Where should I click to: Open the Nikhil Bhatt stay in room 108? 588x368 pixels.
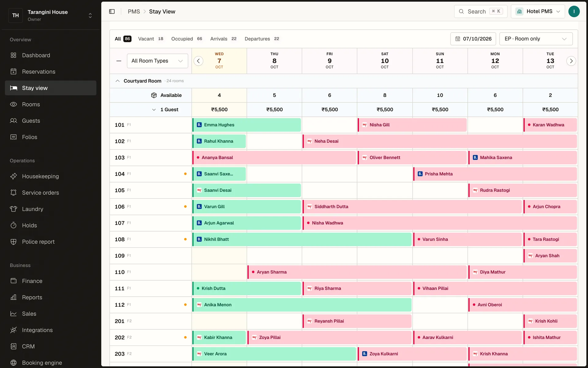302,239
